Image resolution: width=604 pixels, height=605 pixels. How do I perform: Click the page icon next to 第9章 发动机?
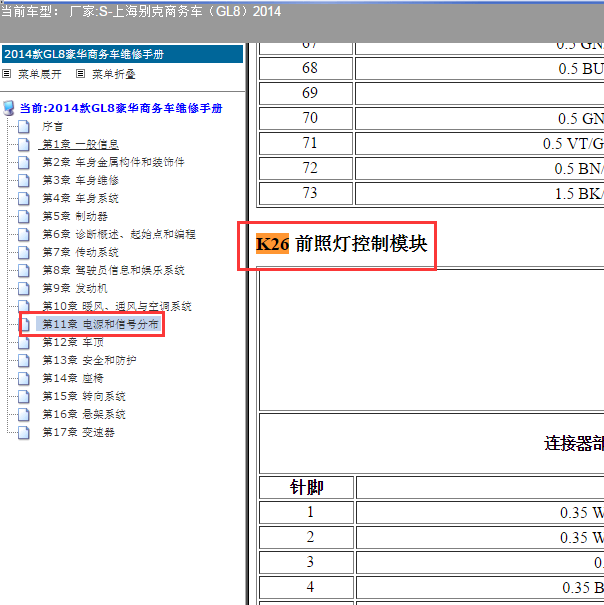[24, 288]
